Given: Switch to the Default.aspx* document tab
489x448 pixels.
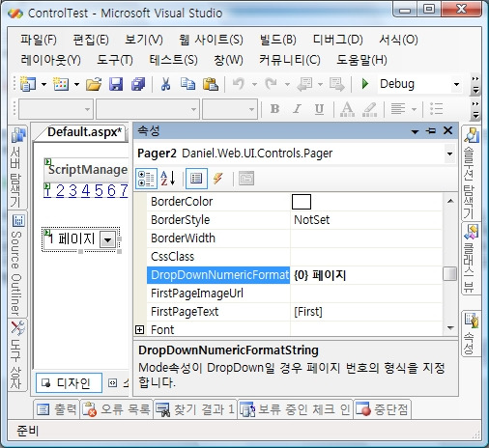Looking at the screenshot, I should 84,132.
